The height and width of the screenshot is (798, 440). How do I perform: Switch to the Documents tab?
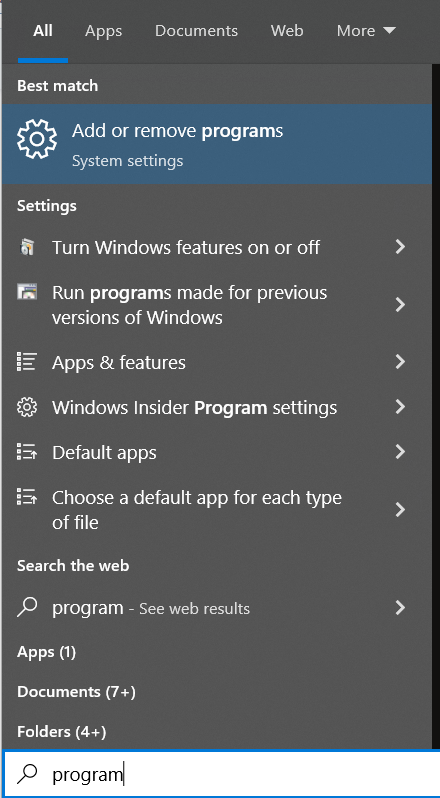click(x=196, y=31)
